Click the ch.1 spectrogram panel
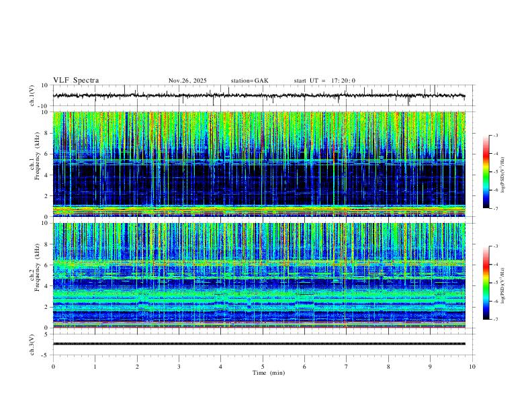The height and width of the screenshot is (411, 532). (x=259, y=164)
